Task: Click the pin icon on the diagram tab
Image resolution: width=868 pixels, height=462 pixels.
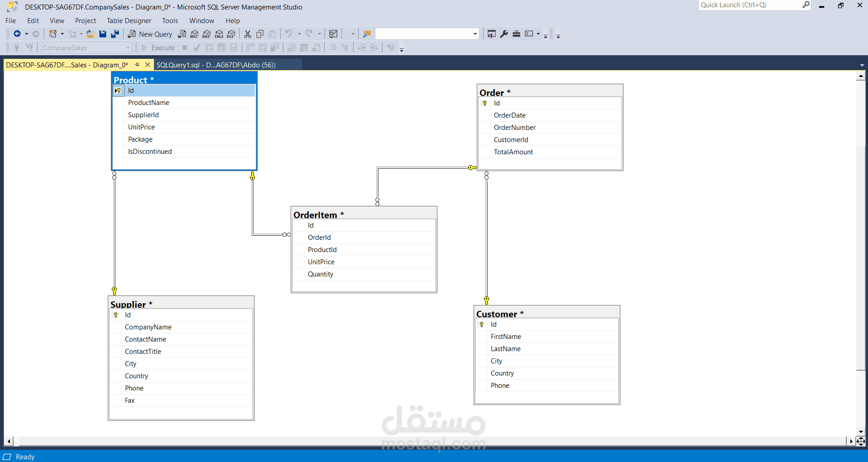Action: point(137,65)
